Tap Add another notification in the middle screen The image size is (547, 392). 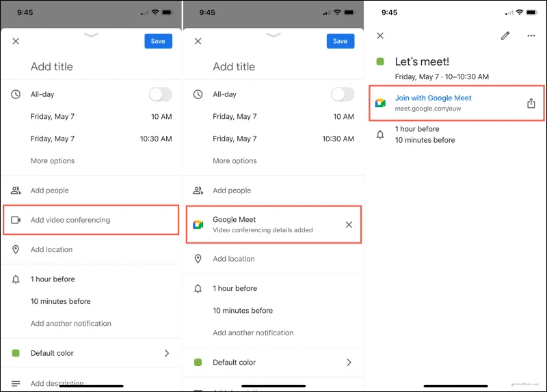[x=253, y=333]
